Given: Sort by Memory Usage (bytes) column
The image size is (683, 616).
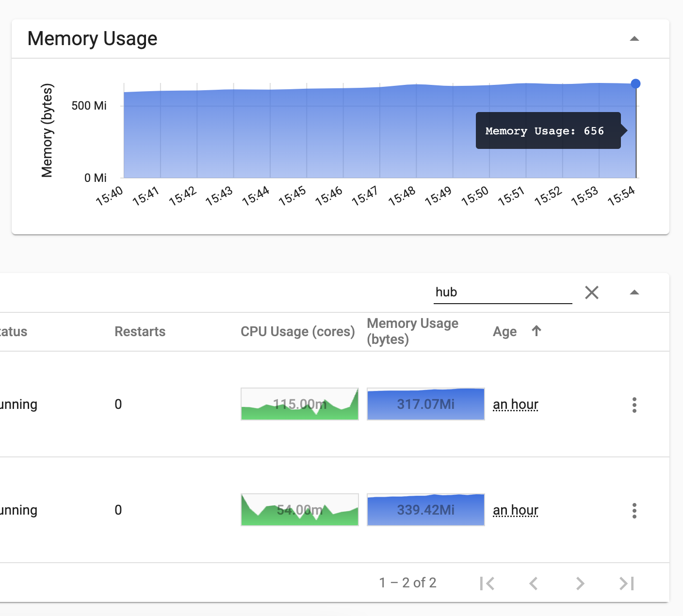Looking at the screenshot, I should (x=413, y=331).
